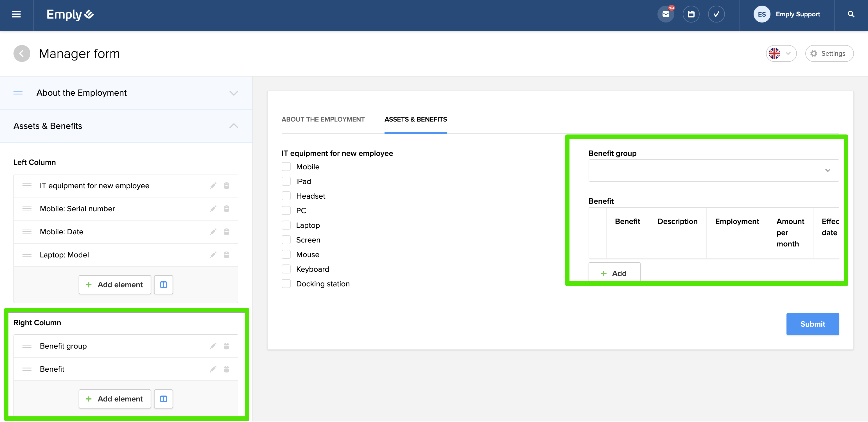Open the messages inbox icon
This screenshot has height=422, width=868.
tap(666, 14)
